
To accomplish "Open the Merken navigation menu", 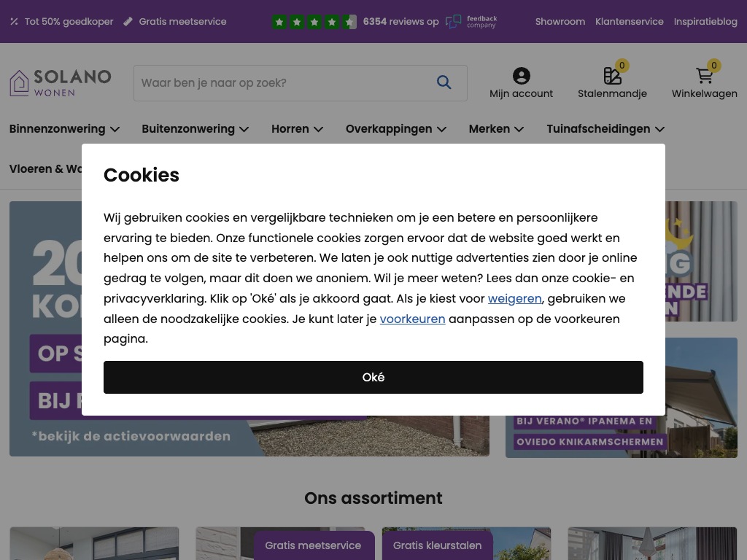I will tap(496, 129).
